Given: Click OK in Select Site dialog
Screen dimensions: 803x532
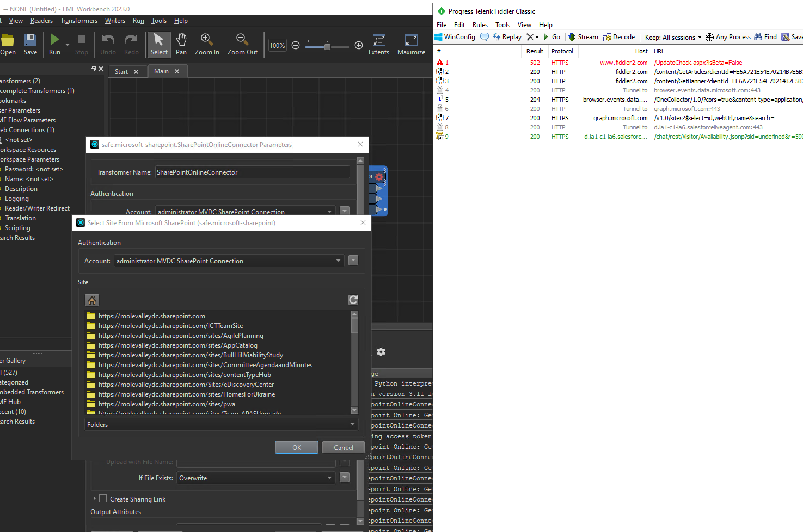Looking at the screenshot, I should pos(297,447).
